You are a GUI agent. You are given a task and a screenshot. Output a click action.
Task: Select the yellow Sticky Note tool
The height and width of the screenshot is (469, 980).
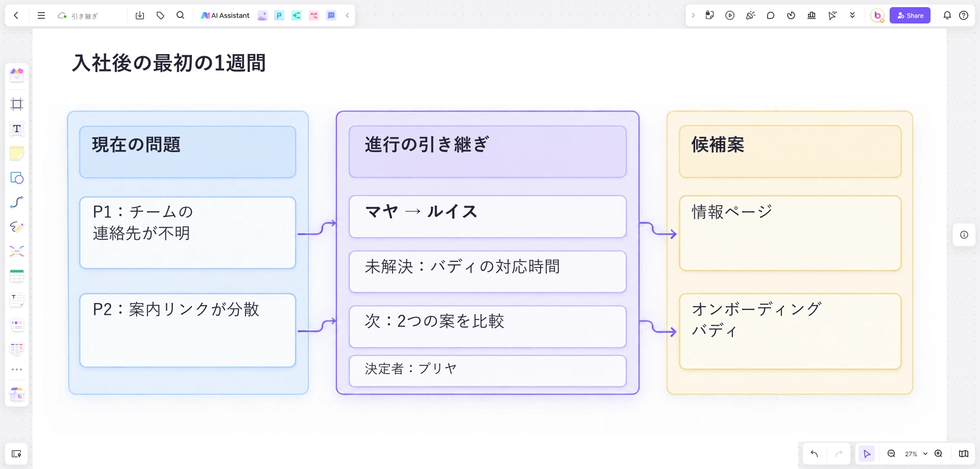[x=17, y=153]
